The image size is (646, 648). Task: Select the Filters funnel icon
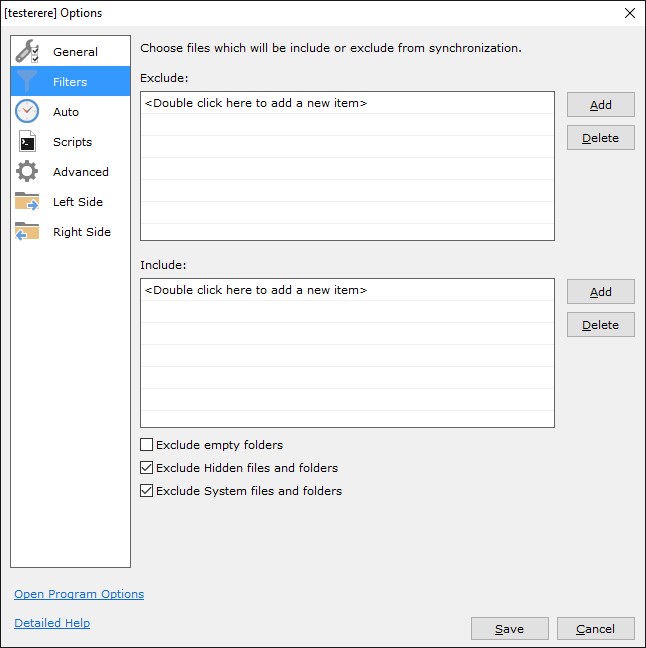[x=27, y=82]
